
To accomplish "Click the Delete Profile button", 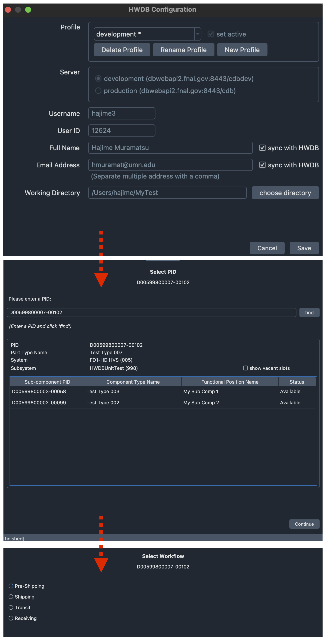I will coord(122,50).
